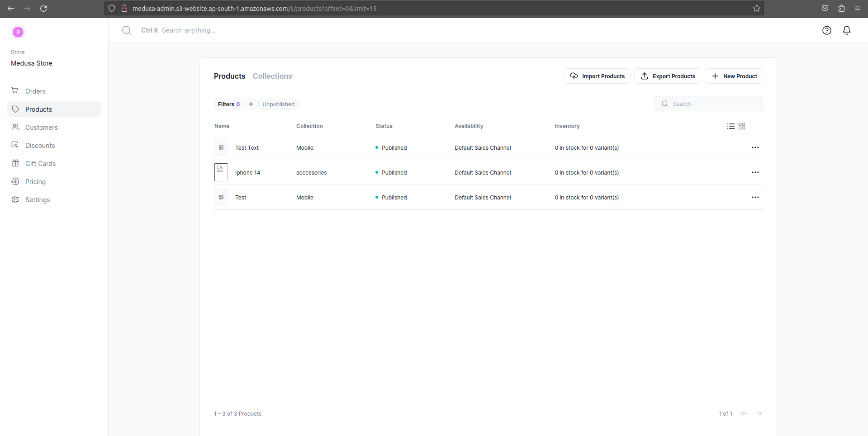Open the help question-mark menu
The height and width of the screenshot is (436, 868).
(826, 30)
